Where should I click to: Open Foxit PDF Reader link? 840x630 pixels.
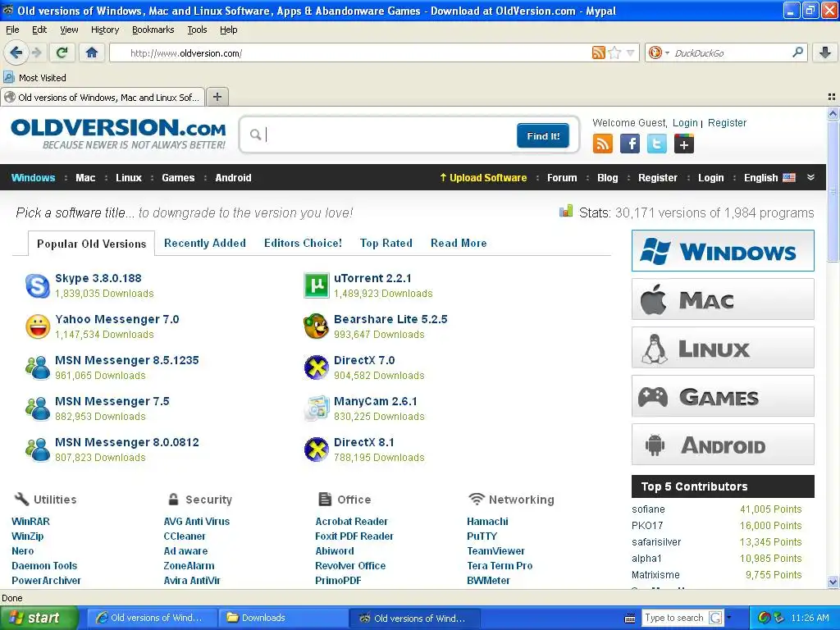point(354,536)
